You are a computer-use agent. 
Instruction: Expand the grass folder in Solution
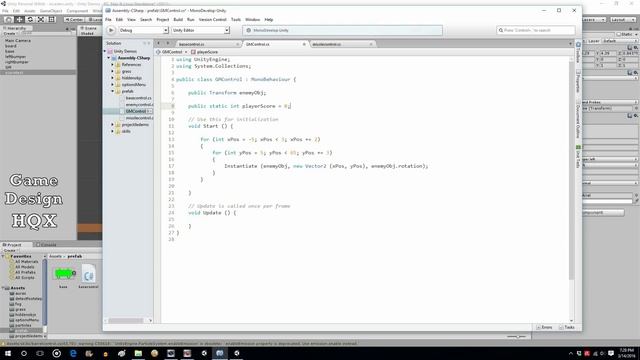[113, 71]
